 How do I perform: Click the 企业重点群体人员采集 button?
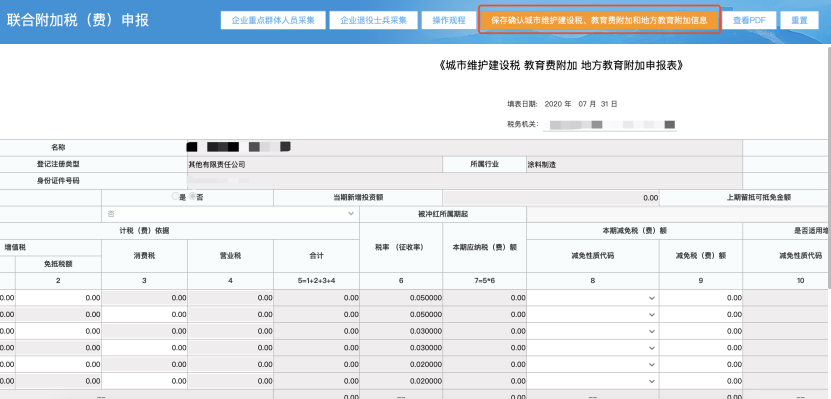[273, 21]
